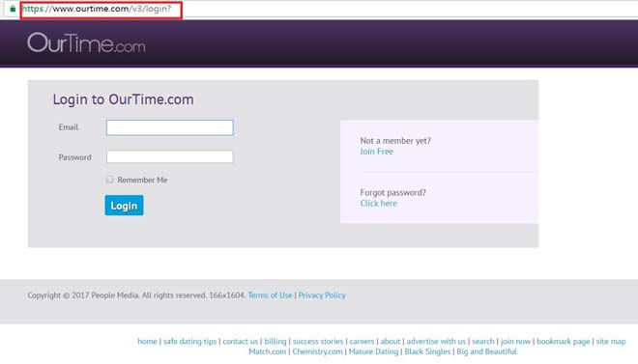Open safe dating tips footer link
Viewport: 638px width, 364px height.
pos(190,341)
